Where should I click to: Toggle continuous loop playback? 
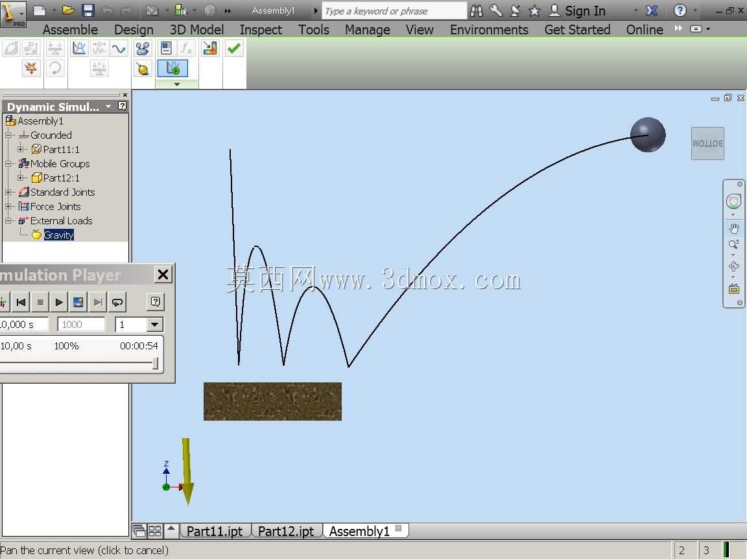tap(117, 302)
